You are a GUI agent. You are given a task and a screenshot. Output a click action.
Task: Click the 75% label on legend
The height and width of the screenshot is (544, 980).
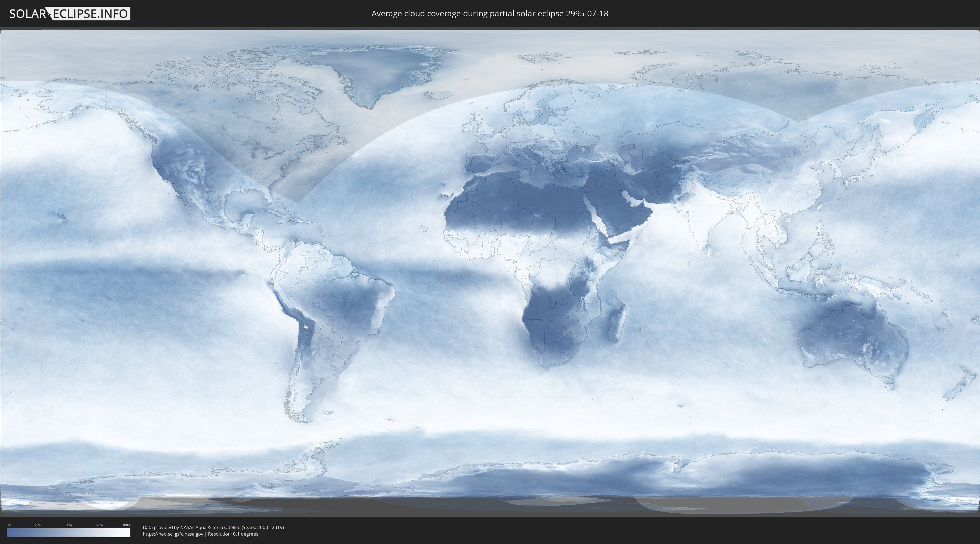click(99, 525)
